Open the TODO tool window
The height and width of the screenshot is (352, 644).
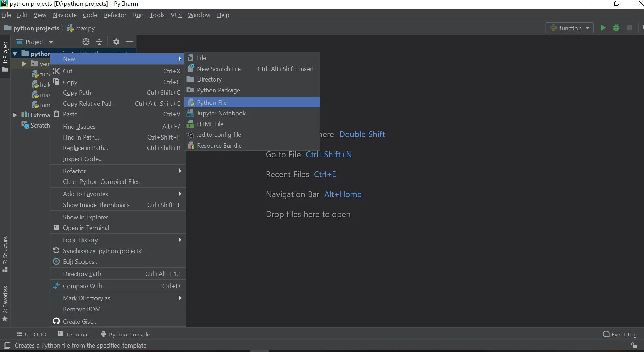point(32,334)
